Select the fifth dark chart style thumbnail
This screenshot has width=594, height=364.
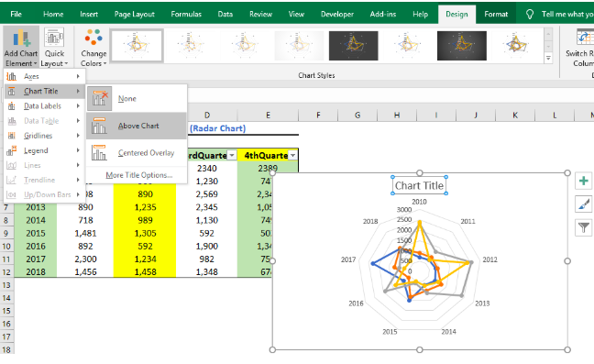click(353, 46)
